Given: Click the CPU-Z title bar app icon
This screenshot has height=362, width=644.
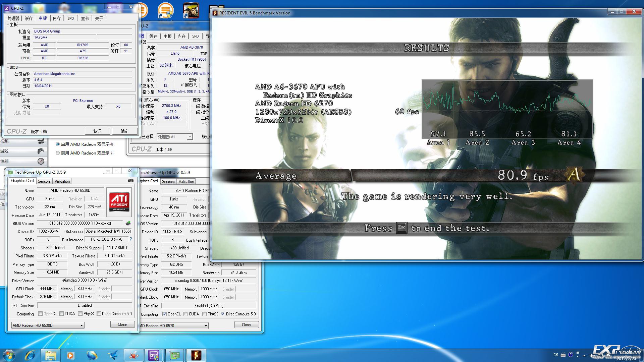Looking at the screenshot, I should click(7, 8).
